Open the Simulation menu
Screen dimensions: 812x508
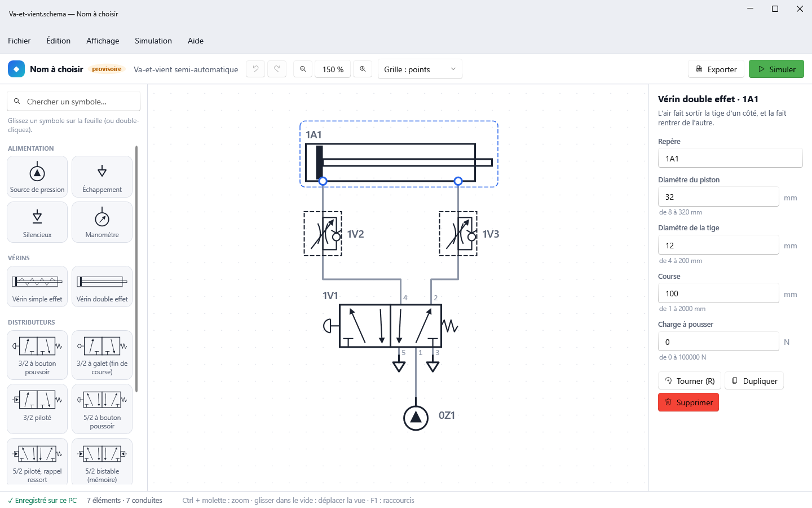coord(153,41)
